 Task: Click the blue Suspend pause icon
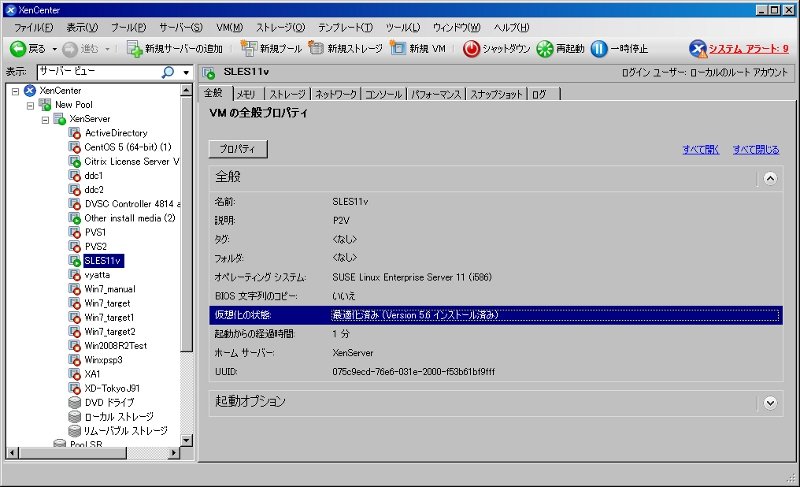click(599, 49)
